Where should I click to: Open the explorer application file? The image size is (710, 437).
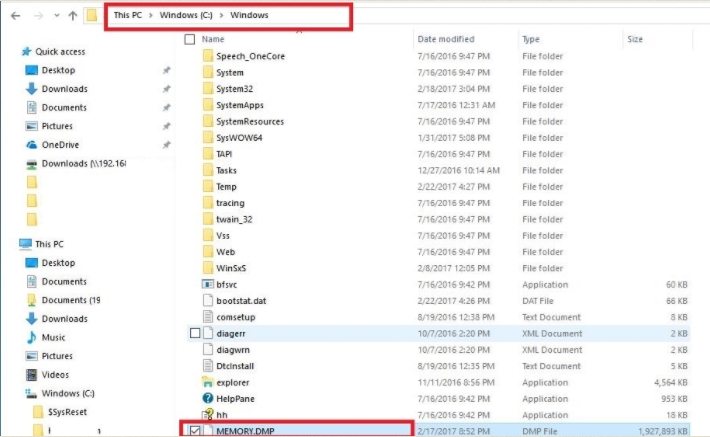click(x=232, y=382)
